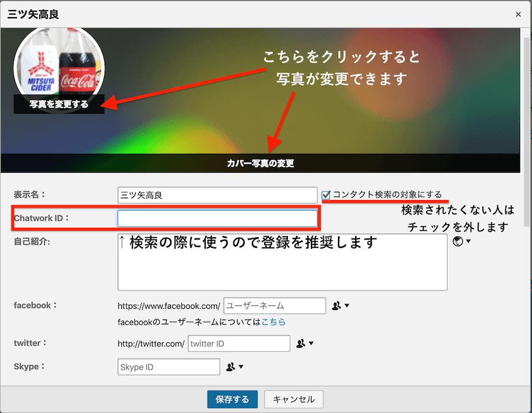Open the globe visibility menu for 自己紹介
This screenshot has width=532, height=413.
click(x=461, y=241)
